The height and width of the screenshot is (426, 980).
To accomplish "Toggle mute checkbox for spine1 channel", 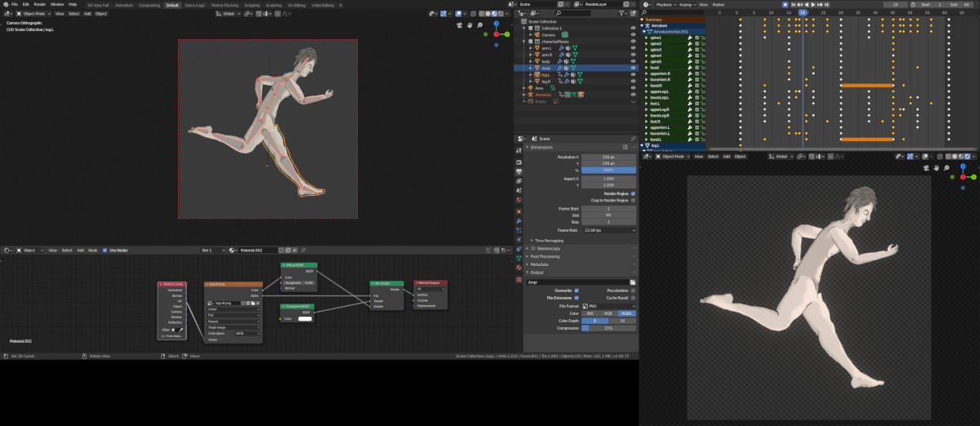I will point(697,38).
